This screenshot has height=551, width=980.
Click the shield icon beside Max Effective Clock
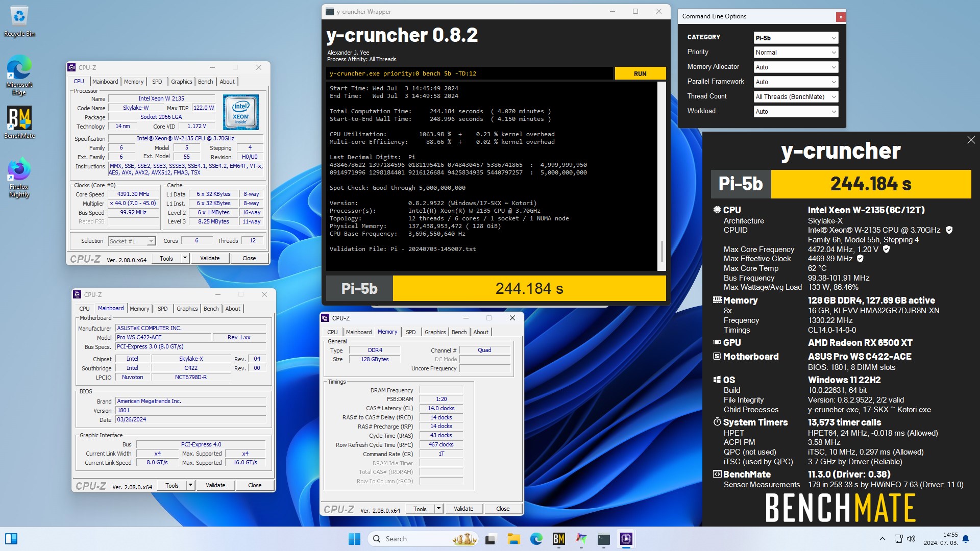tap(860, 259)
